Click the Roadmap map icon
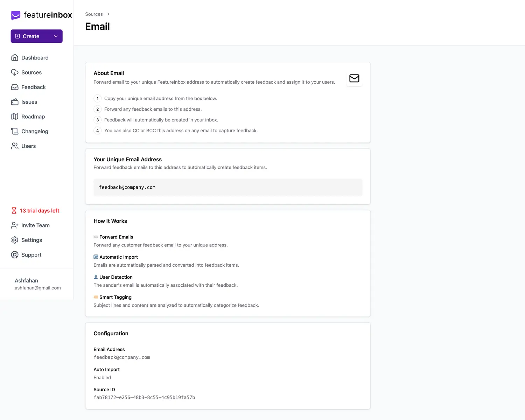The height and width of the screenshot is (420, 525). (x=15, y=117)
